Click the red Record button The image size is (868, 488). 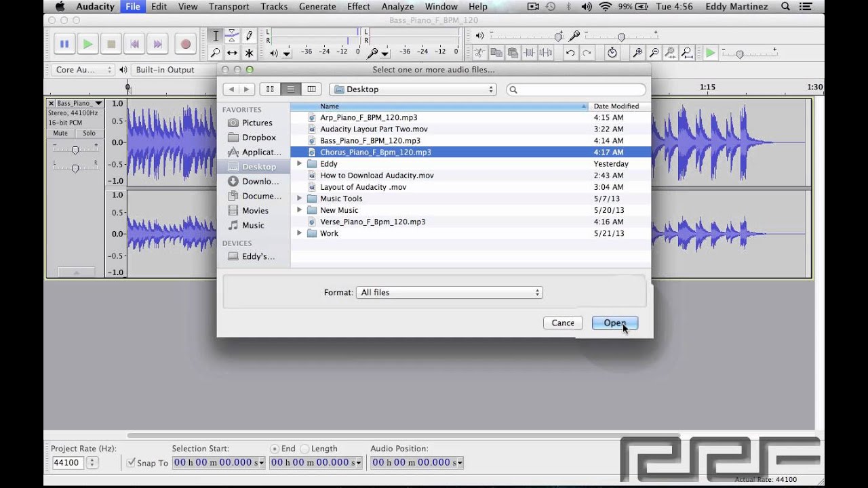tap(185, 44)
